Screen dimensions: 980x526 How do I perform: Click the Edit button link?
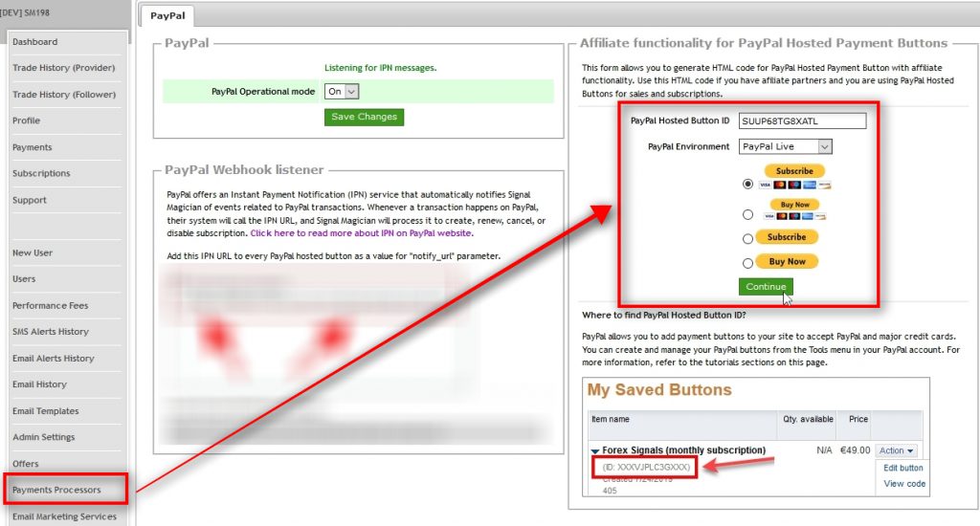click(902, 468)
